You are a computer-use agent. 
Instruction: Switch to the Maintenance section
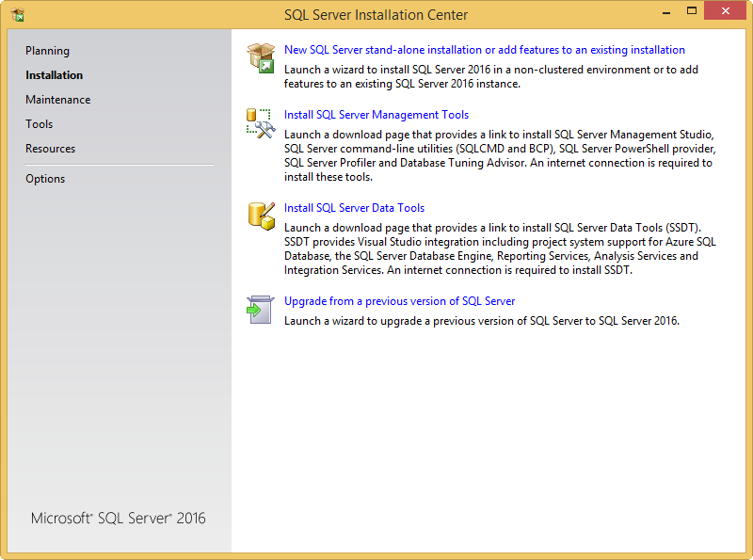(57, 100)
